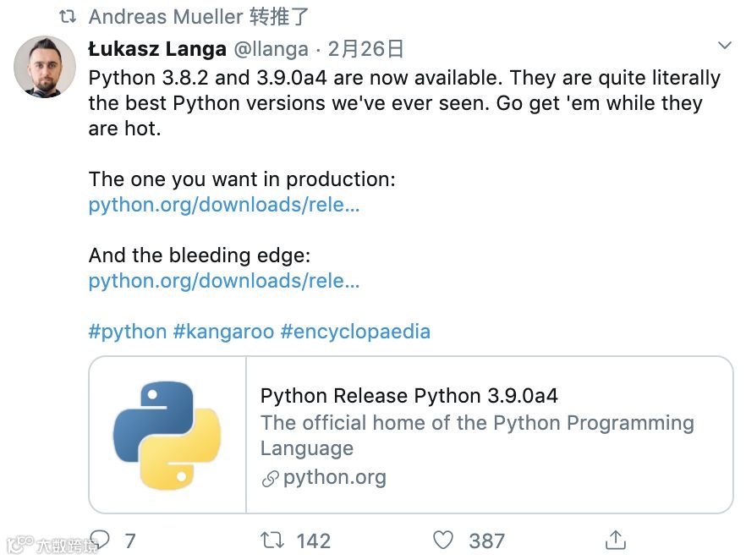Click Andreas Mueller retweeted label

click(199, 16)
